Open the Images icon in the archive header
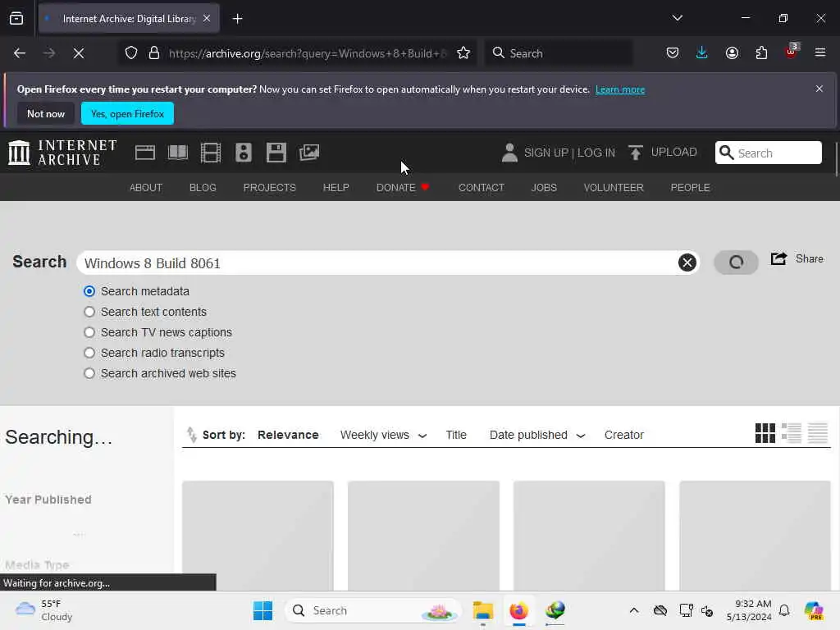840x630 pixels. [x=309, y=153]
